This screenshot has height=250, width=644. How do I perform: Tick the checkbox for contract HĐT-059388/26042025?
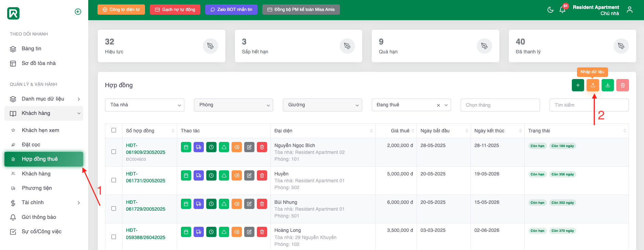[114, 237]
